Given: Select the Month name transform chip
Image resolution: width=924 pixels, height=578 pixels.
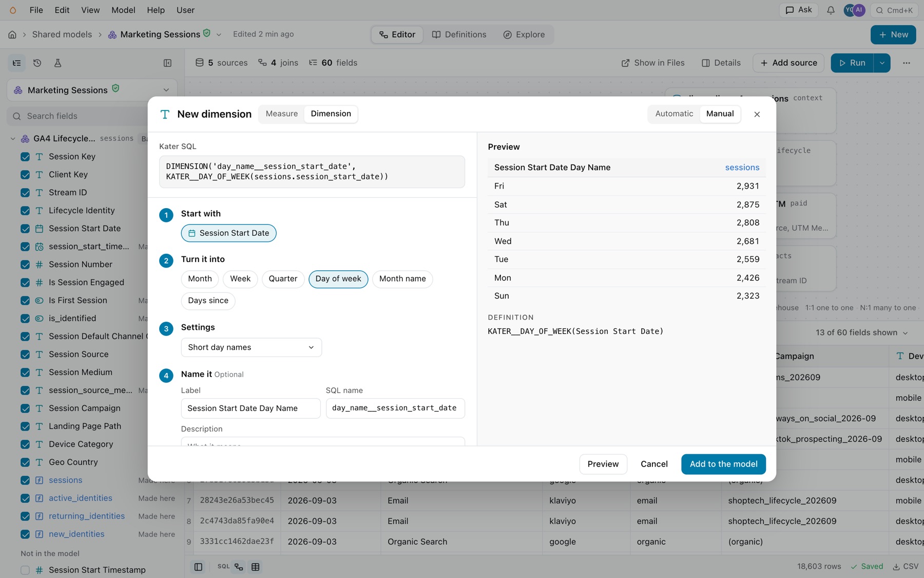Looking at the screenshot, I should click(x=402, y=279).
